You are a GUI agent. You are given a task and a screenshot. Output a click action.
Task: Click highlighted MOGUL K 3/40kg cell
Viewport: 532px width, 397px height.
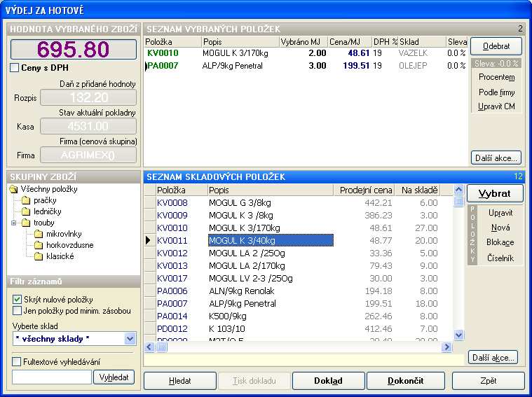click(271, 240)
